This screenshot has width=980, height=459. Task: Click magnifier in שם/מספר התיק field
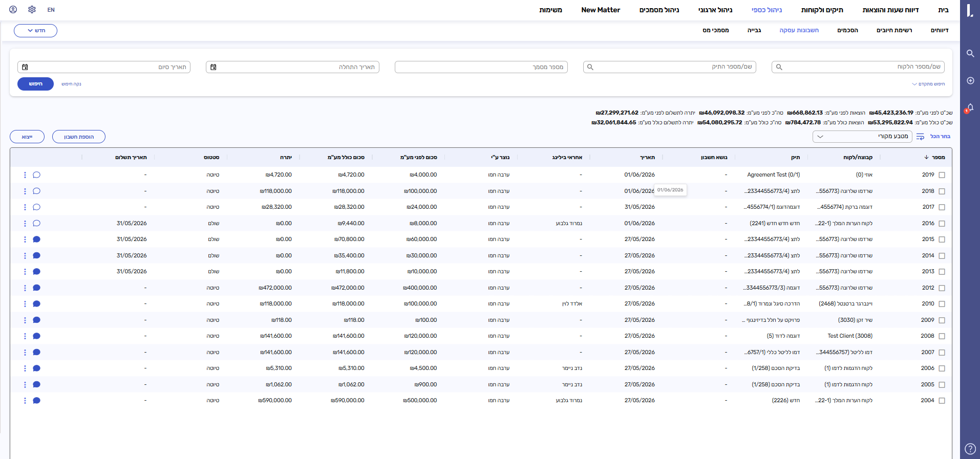(x=590, y=67)
